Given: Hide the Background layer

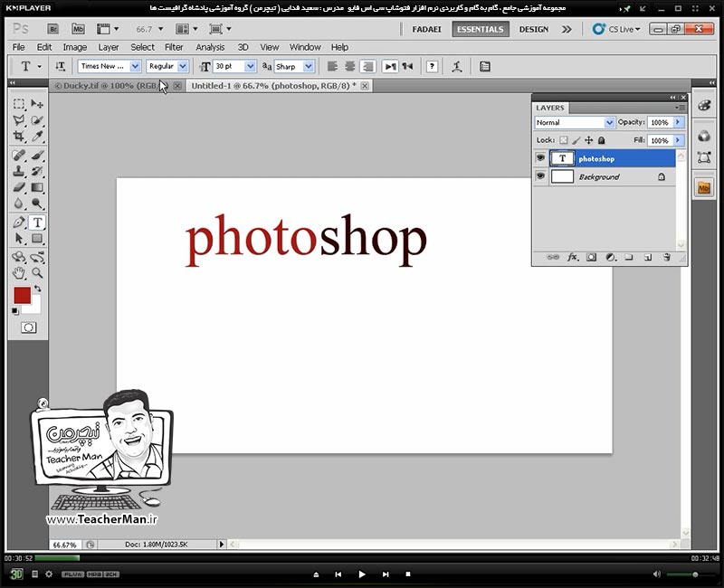Looking at the screenshot, I should tap(540, 175).
